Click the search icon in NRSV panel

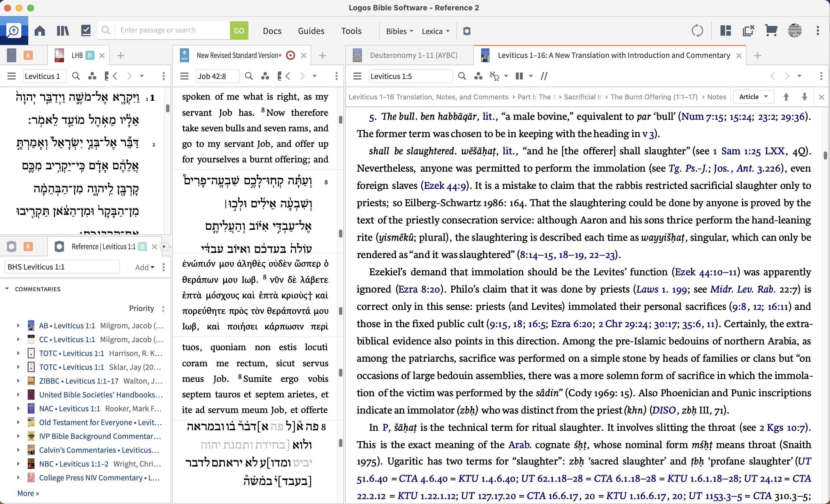pyautogui.click(x=249, y=76)
